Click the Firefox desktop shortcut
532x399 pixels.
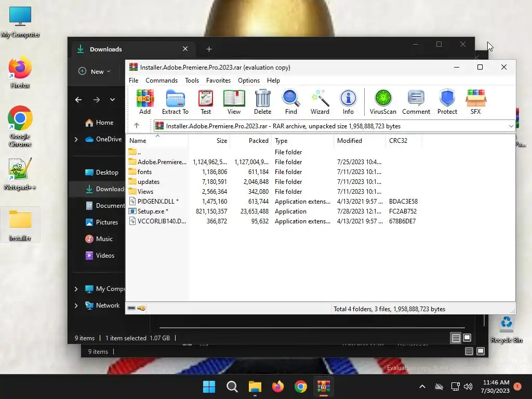pyautogui.click(x=20, y=73)
